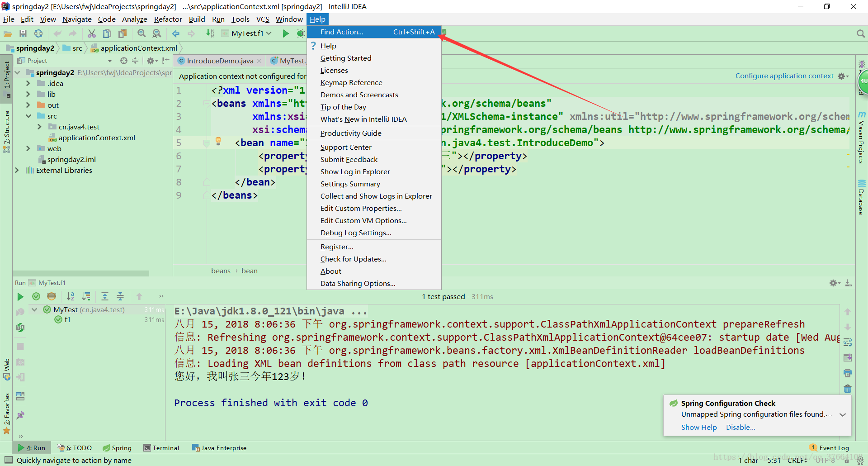Screen dimensions: 868x466
Task: Expand the out folder
Action: (x=28, y=105)
